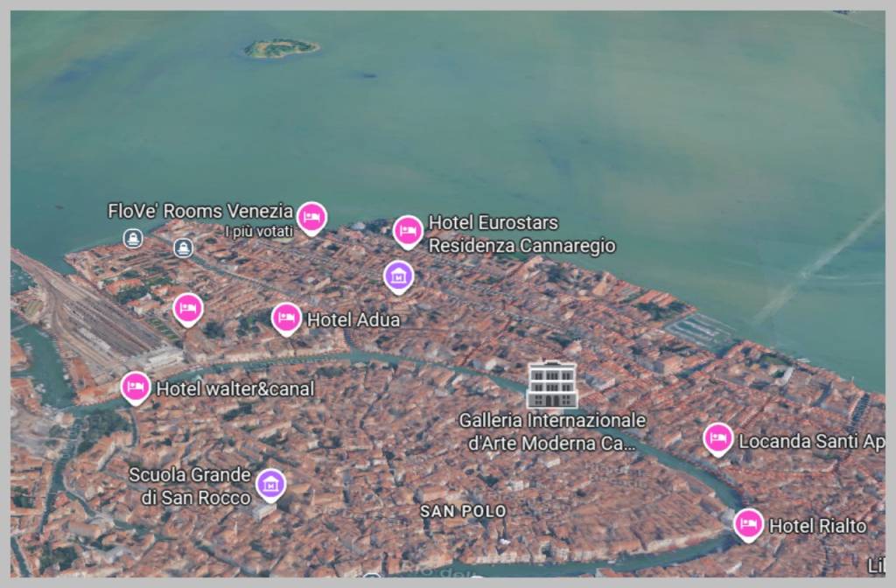This screenshot has height=588, width=896.
Task: Click the unlabeled pink hotel pin near the station
Action: pyautogui.click(x=188, y=308)
